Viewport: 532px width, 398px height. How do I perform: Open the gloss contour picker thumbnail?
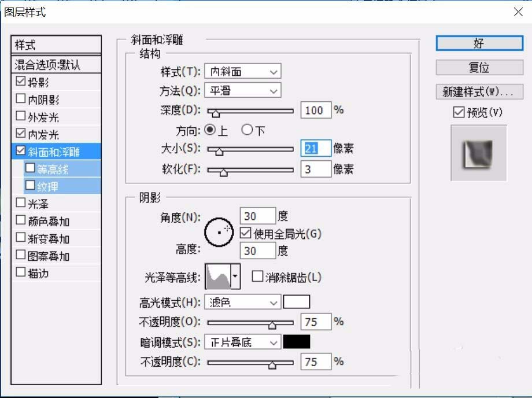[x=218, y=277]
